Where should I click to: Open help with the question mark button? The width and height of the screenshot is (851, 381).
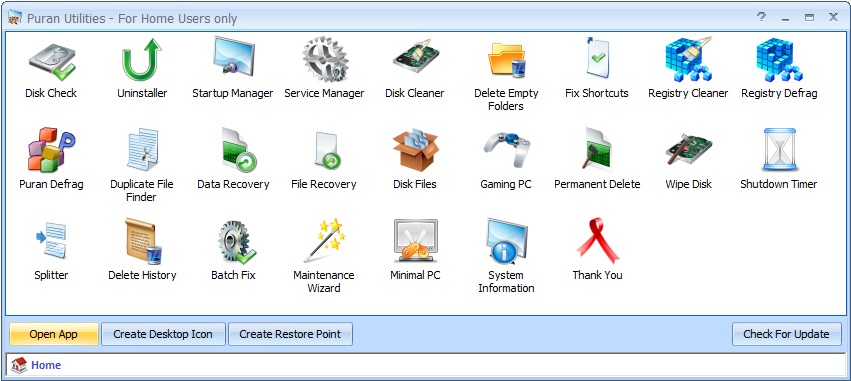tap(761, 17)
